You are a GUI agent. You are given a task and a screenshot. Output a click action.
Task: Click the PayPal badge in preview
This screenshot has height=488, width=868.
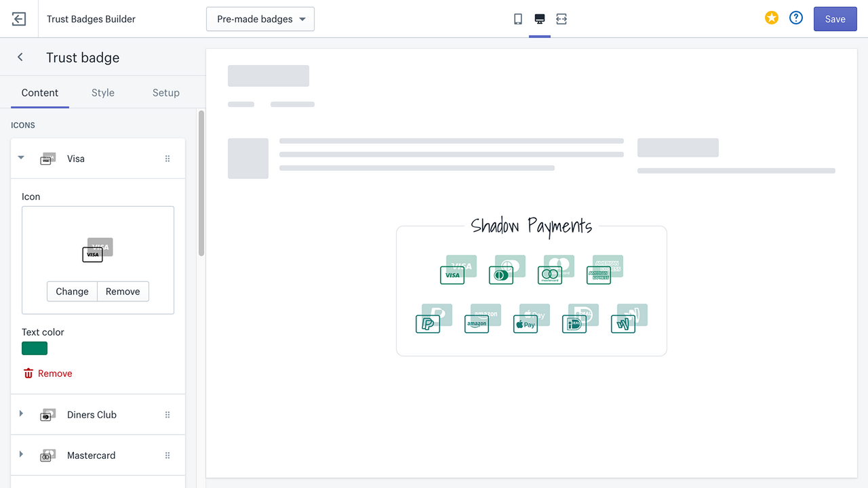pos(434,319)
